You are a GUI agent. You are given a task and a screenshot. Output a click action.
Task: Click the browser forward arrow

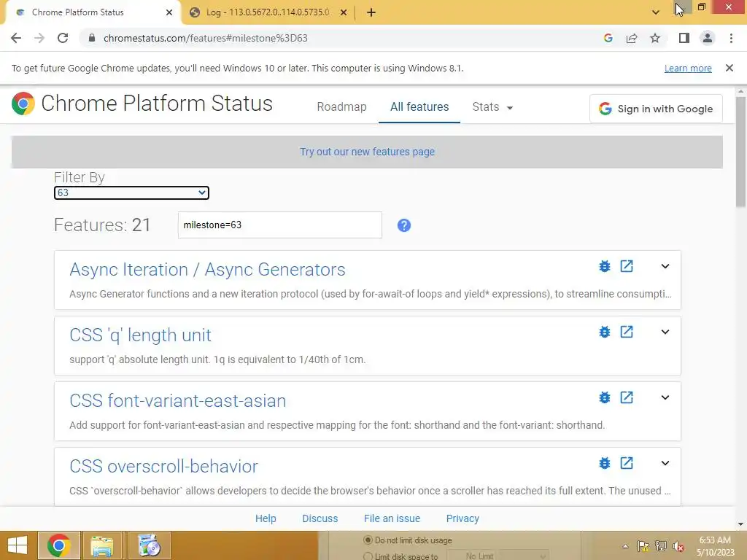pos(39,38)
